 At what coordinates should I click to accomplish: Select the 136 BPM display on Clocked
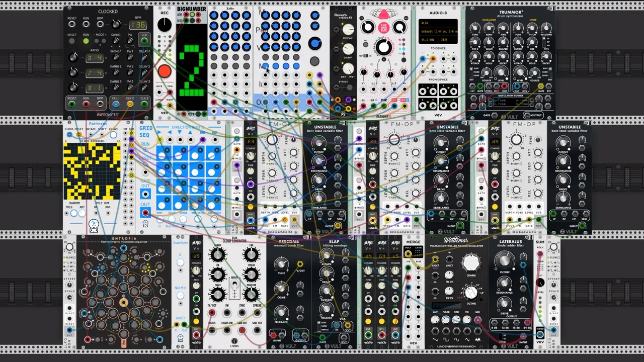pos(138,25)
